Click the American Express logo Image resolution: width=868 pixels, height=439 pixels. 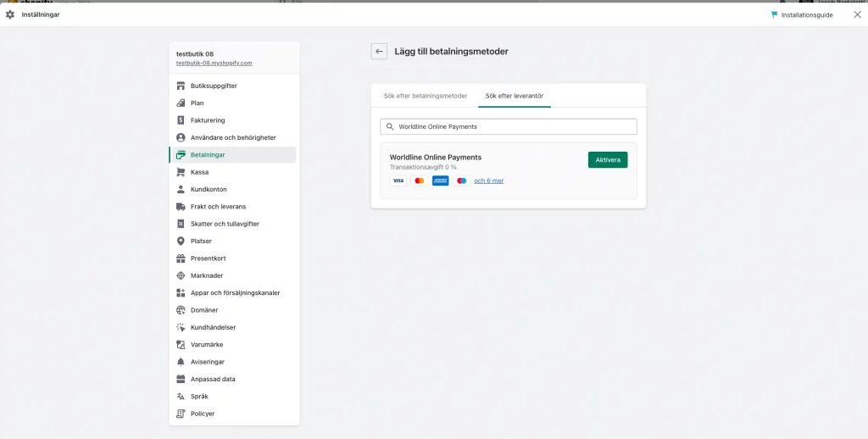click(441, 181)
